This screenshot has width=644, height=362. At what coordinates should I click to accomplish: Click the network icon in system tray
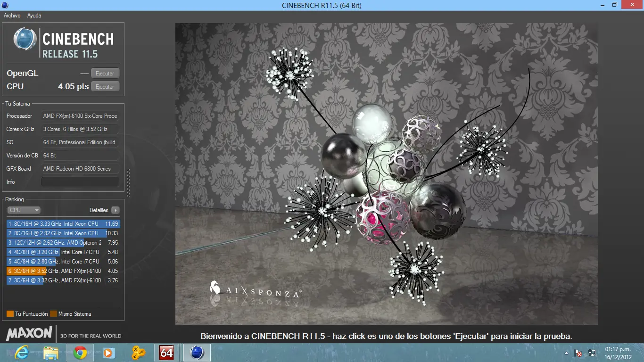593,353
